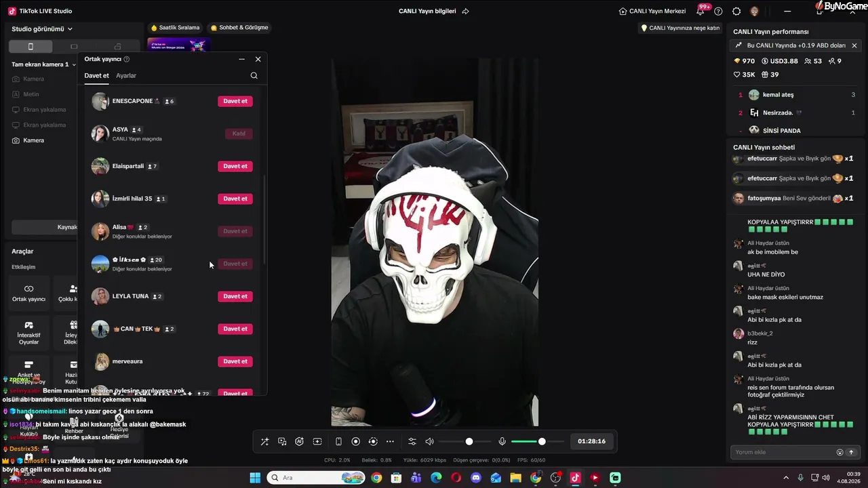This screenshot has height=488, width=868.
Task: Invite merveaura to co-host
Action: 235,361
